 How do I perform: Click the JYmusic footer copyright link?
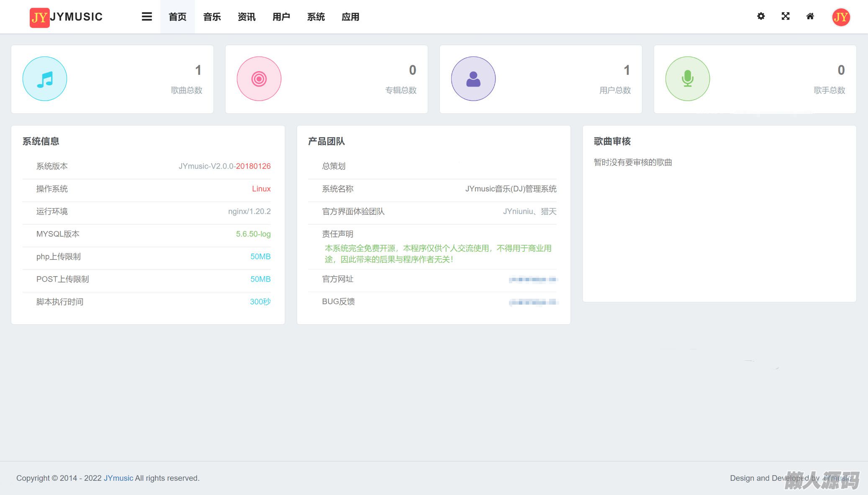click(118, 478)
